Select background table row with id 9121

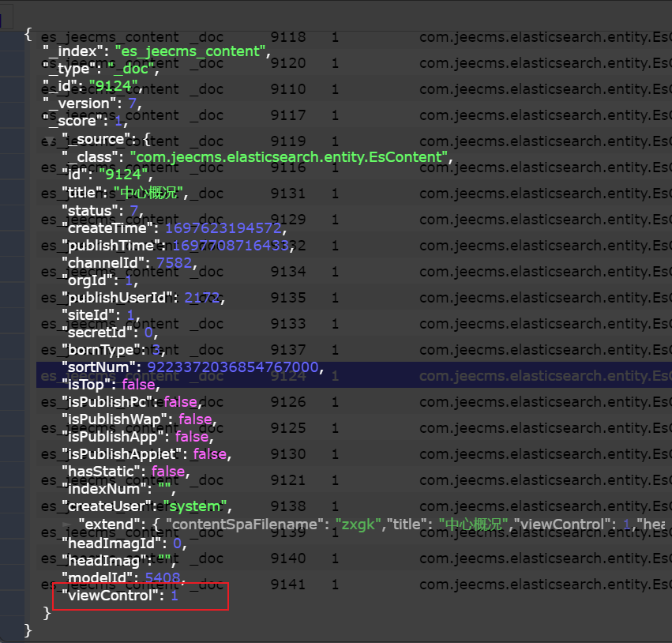tap(354, 480)
